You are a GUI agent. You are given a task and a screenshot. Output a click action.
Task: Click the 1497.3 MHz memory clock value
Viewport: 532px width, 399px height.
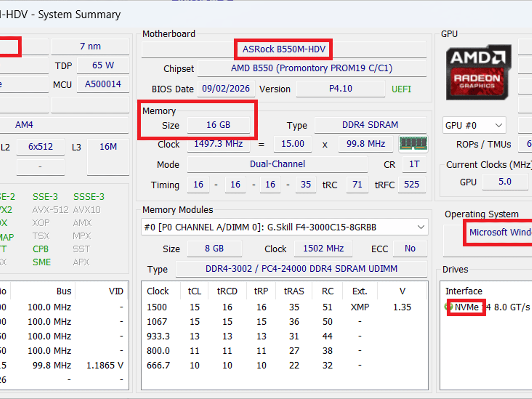[x=218, y=144]
